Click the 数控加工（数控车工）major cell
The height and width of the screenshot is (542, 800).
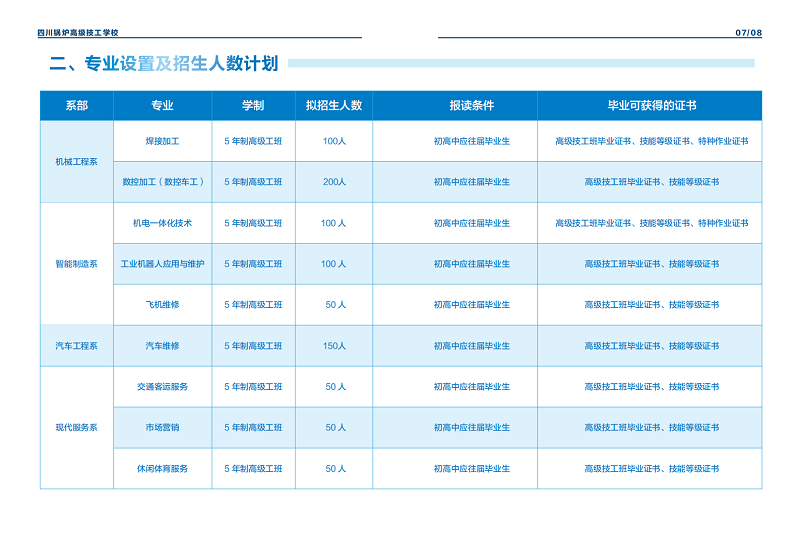pos(163,182)
